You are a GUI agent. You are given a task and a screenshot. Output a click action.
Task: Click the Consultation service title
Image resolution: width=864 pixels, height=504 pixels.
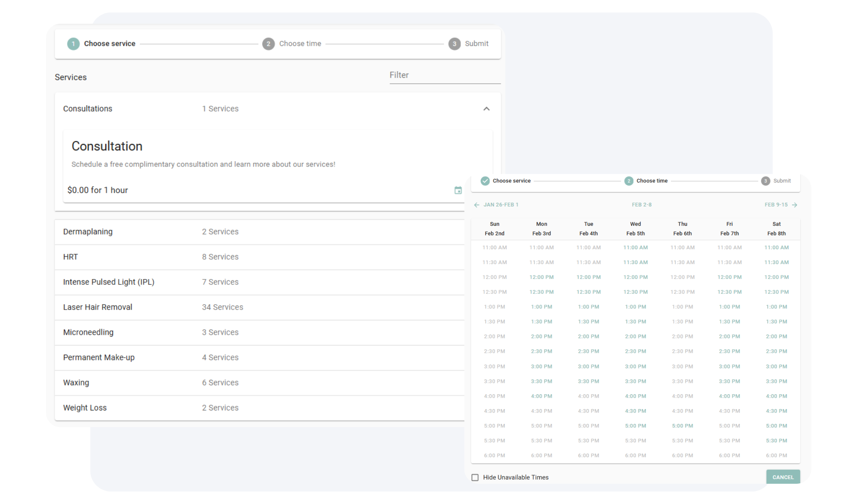(x=107, y=146)
